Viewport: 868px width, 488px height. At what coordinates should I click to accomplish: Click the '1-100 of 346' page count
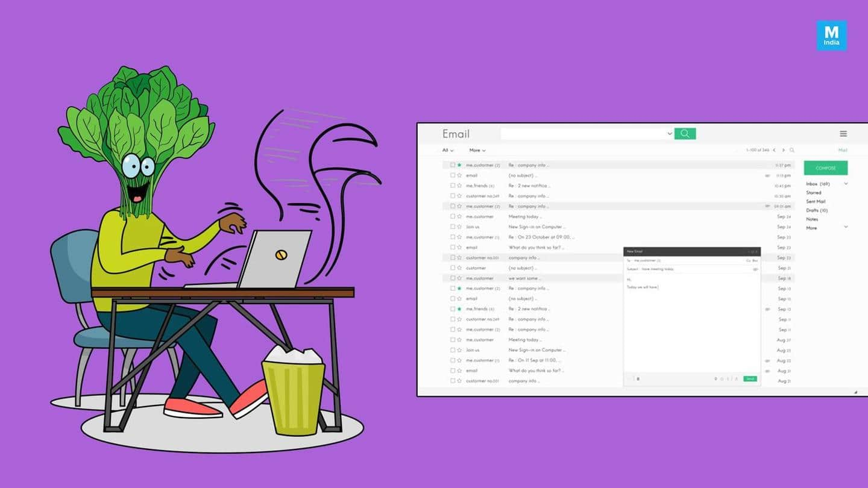(758, 150)
